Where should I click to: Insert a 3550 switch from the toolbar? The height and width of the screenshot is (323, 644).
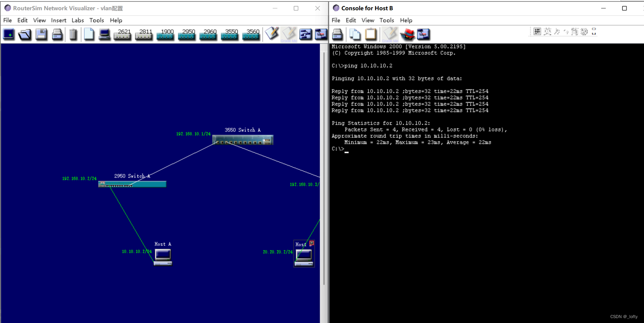(x=230, y=34)
